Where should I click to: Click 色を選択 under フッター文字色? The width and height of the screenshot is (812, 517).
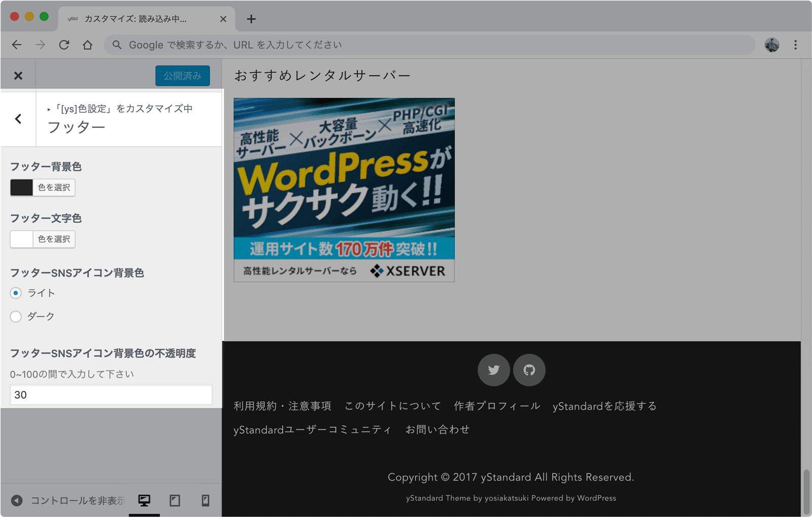click(x=54, y=239)
